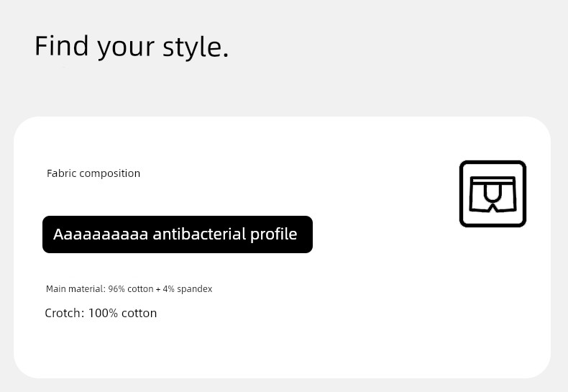
Task: Click the word 'style.' in the heading
Action: click(x=196, y=47)
